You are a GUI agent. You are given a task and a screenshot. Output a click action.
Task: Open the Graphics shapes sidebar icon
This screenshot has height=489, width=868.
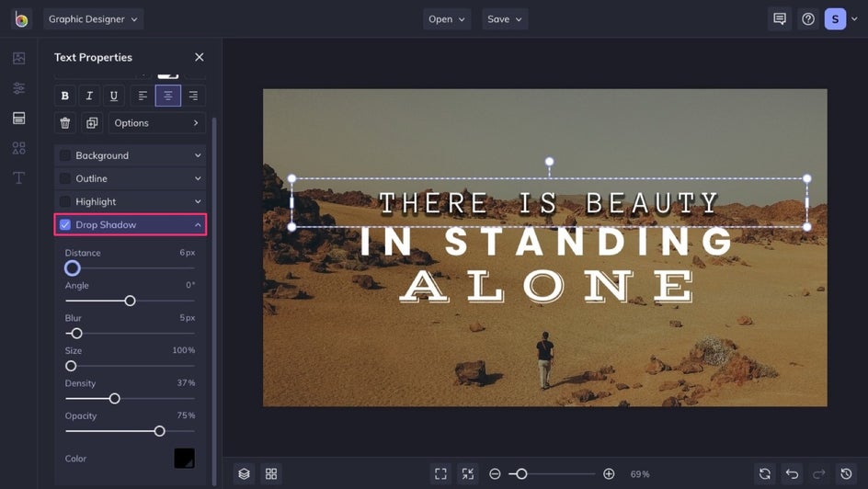pyautogui.click(x=18, y=148)
